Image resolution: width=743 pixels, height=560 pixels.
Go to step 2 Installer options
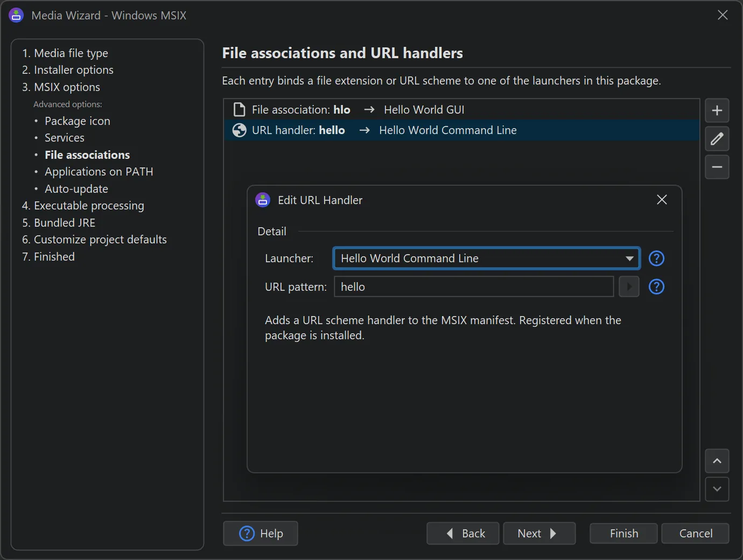pos(68,70)
